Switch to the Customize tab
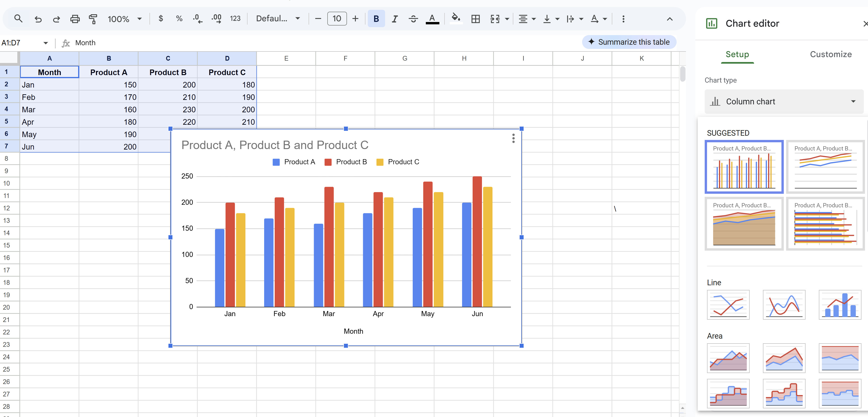The image size is (868, 417). coord(831,54)
